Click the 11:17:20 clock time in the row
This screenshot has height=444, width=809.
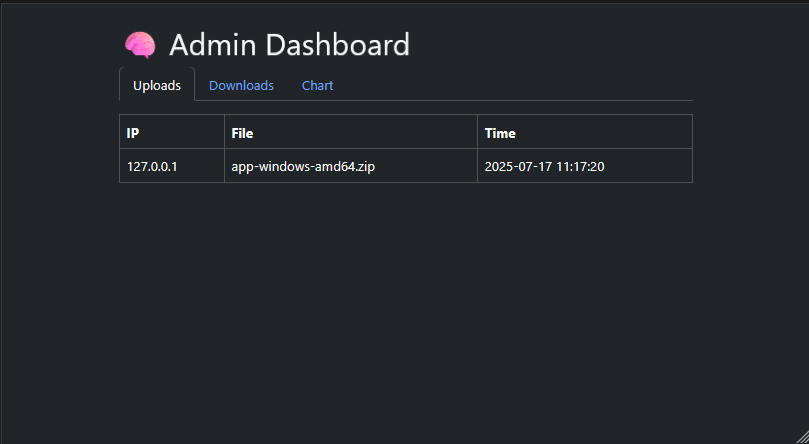coord(579,167)
